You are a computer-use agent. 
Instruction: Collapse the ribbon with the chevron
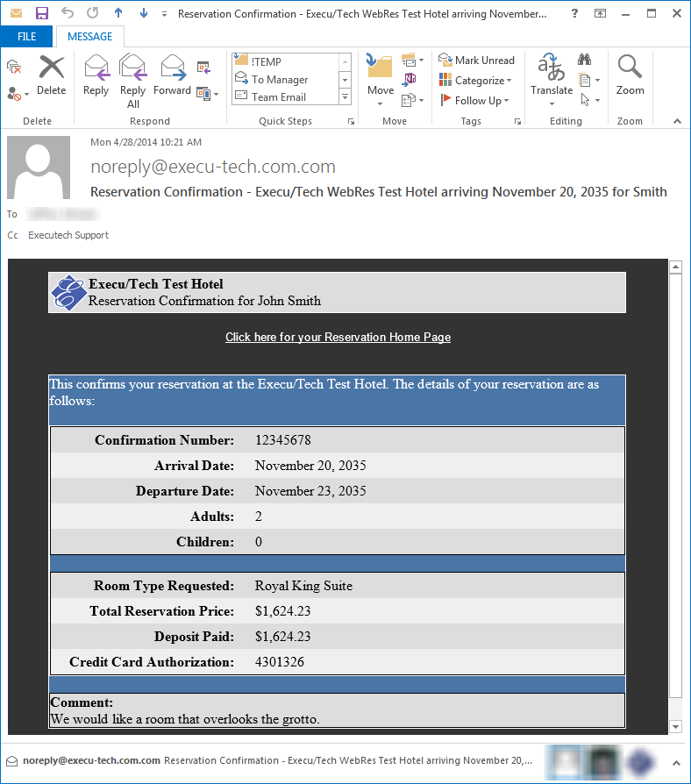pyautogui.click(x=677, y=121)
